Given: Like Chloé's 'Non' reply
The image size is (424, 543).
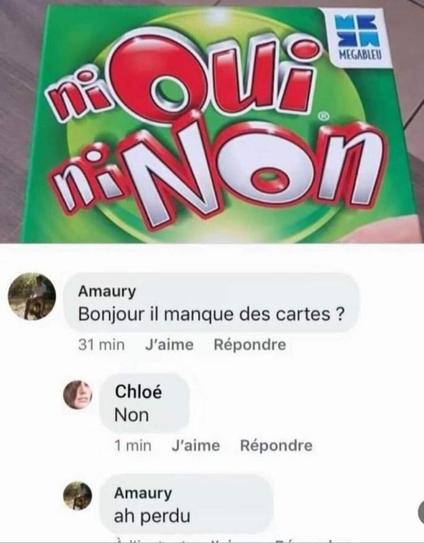Looking at the screenshot, I should pos(196,445).
